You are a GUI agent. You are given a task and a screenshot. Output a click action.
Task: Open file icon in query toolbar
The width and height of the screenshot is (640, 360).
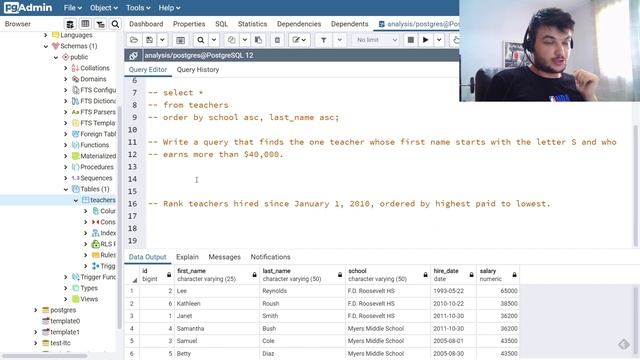pos(134,40)
